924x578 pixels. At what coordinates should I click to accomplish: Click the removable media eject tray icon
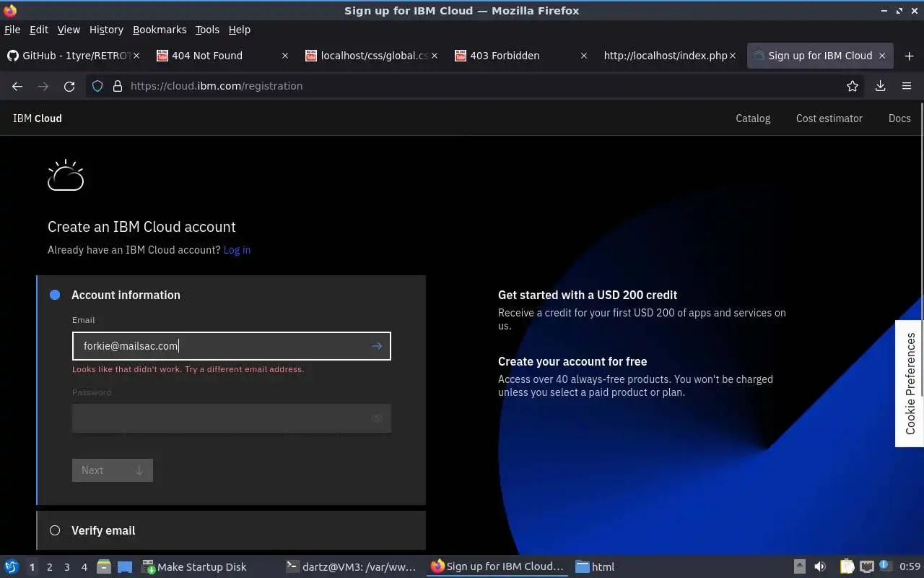click(x=799, y=566)
